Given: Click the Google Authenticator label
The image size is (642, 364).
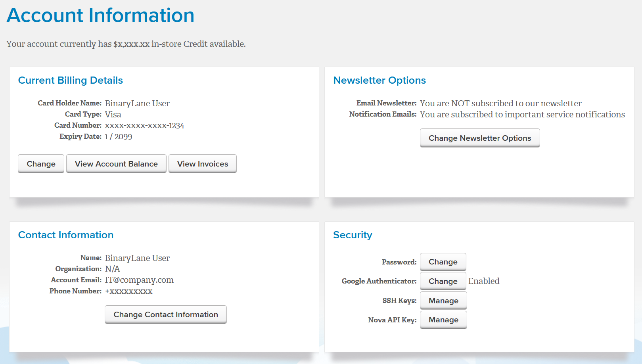Looking at the screenshot, I should [379, 281].
